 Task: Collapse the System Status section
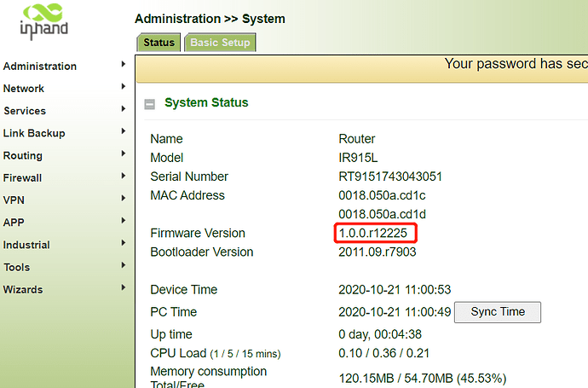click(150, 104)
